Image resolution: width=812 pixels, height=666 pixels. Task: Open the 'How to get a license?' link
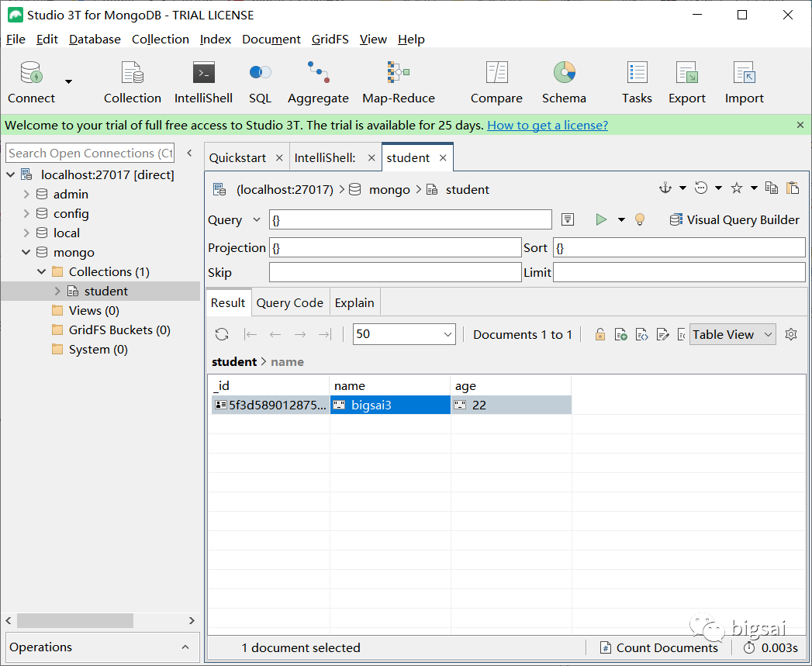click(x=547, y=126)
